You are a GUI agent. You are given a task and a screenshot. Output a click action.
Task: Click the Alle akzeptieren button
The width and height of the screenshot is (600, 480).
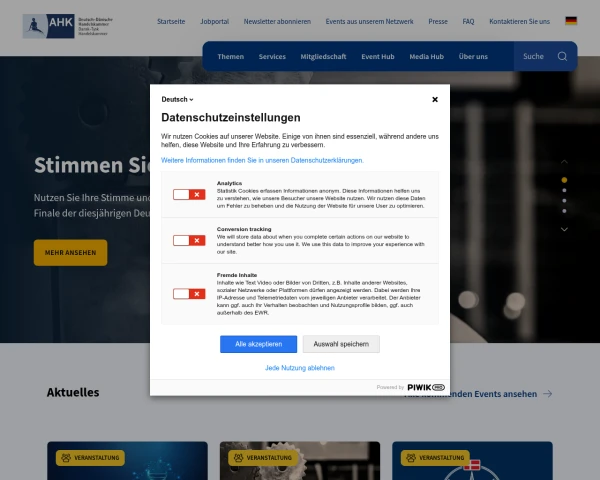click(258, 344)
